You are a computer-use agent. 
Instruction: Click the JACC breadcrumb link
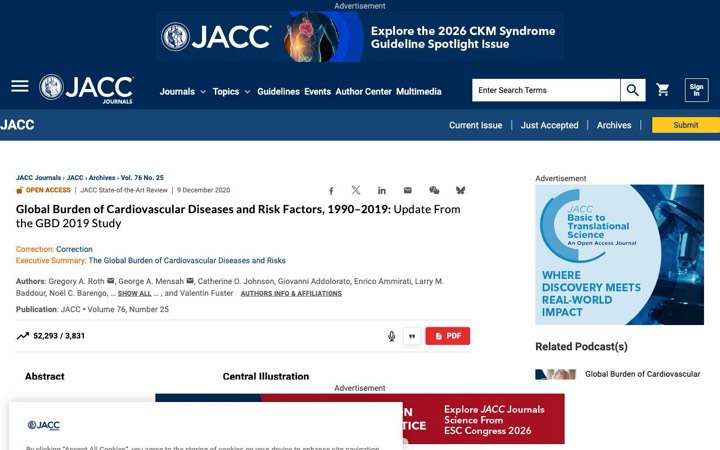tap(75, 178)
